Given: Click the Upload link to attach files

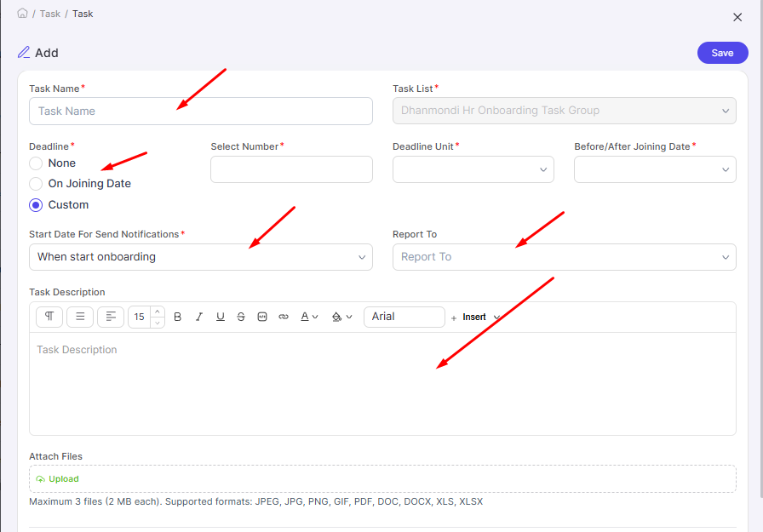Looking at the screenshot, I should (x=56, y=478).
